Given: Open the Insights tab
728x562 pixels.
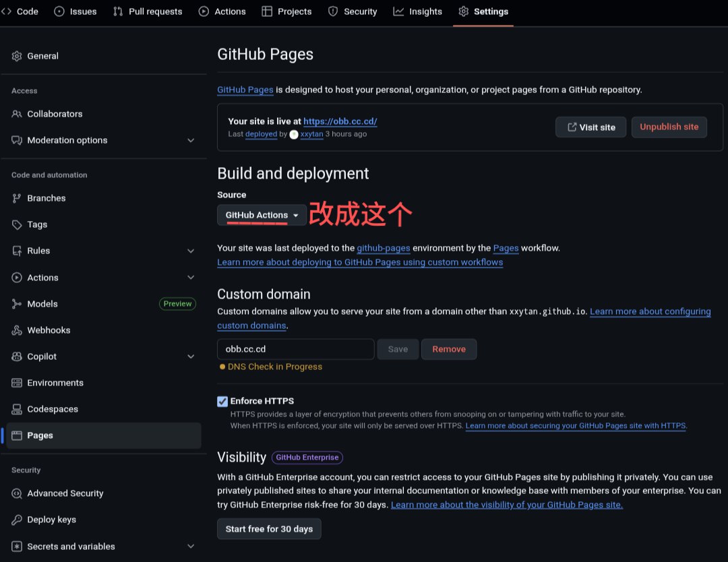Looking at the screenshot, I should [x=418, y=11].
